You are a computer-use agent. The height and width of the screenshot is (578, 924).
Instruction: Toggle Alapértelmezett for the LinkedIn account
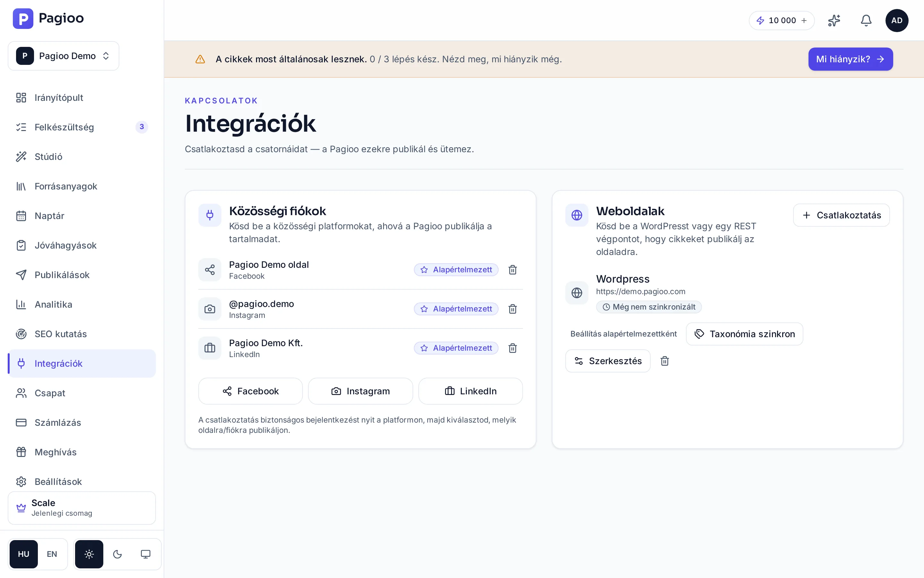coord(456,348)
